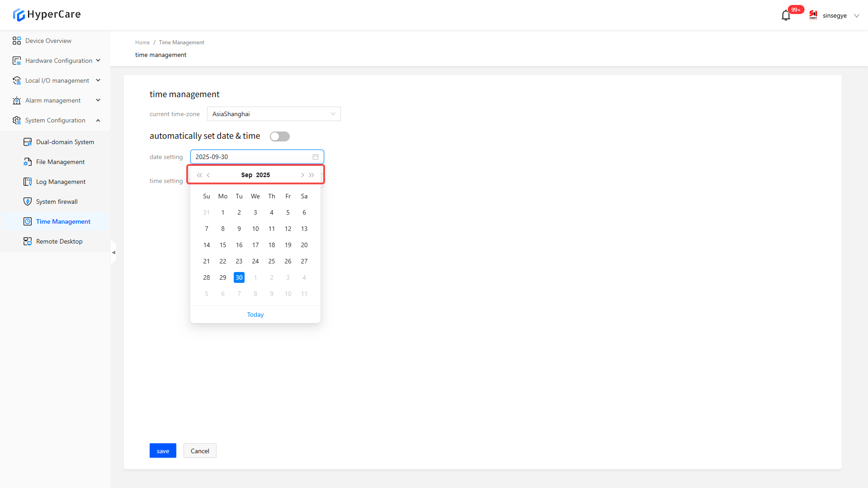Click the calendar icon in date field
Image resolution: width=868 pixels, height=488 pixels.
[x=316, y=157]
